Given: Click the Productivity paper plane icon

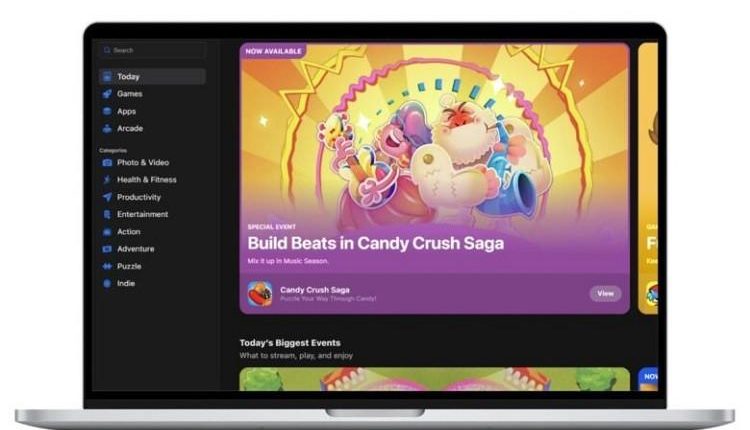Looking at the screenshot, I should coord(107,197).
